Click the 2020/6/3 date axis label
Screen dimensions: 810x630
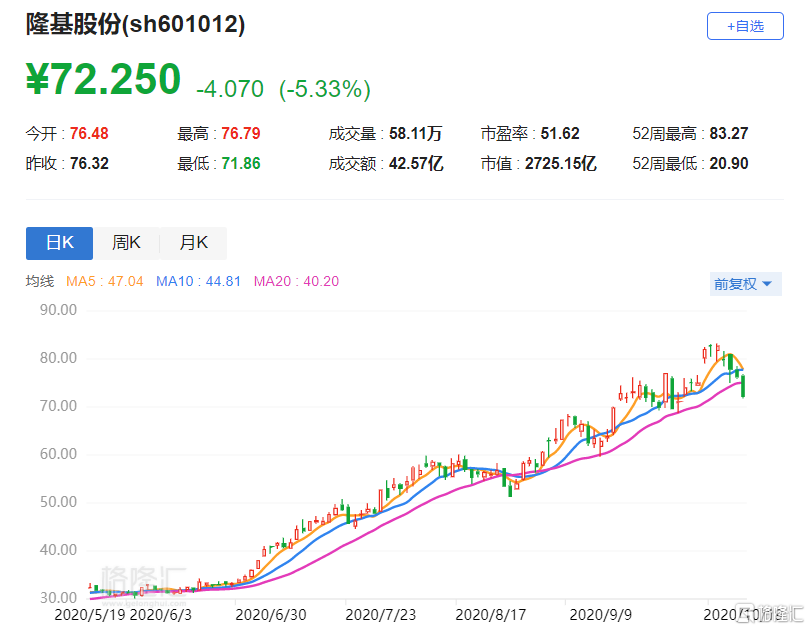coord(160,615)
